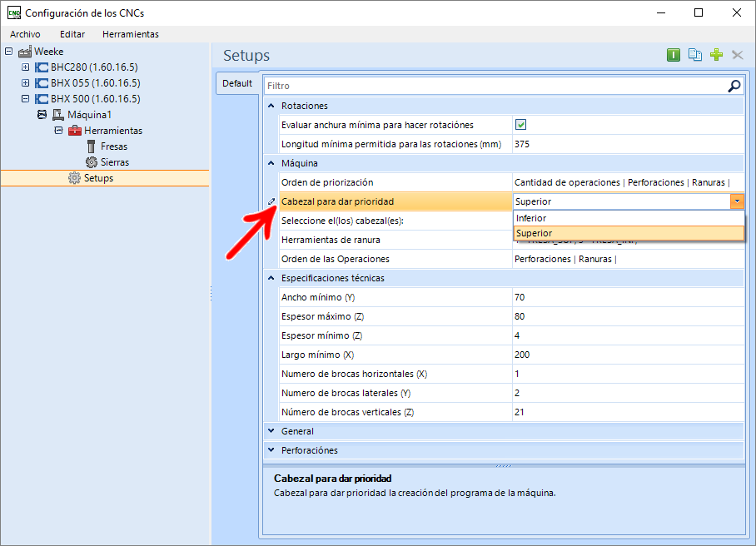Image resolution: width=756 pixels, height=546 pixels.
Task: Click Numero de brocas horizontales value 1
Action: (x=629, y=374)
